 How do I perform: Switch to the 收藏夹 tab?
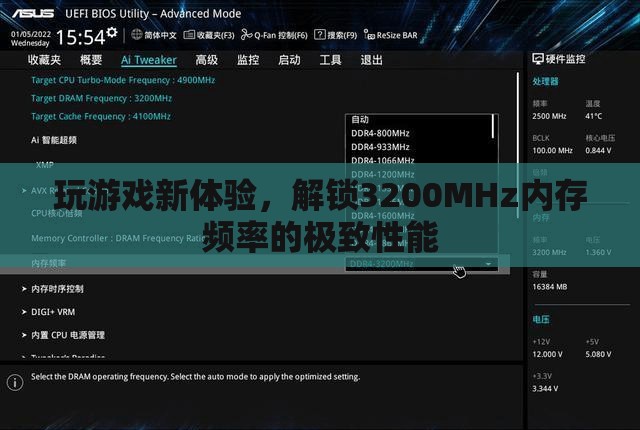(x=44, y=60)
